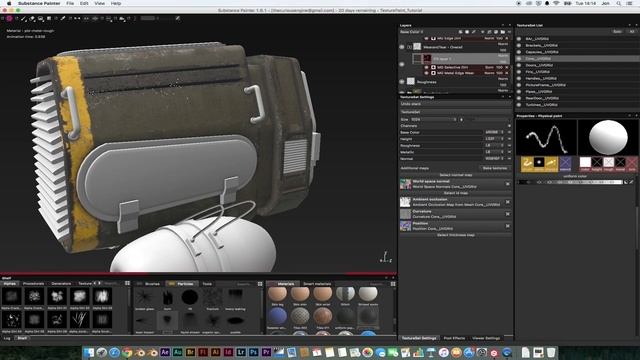
Task: Click the Solo button in TextureSet List
Action: [617, 32]
